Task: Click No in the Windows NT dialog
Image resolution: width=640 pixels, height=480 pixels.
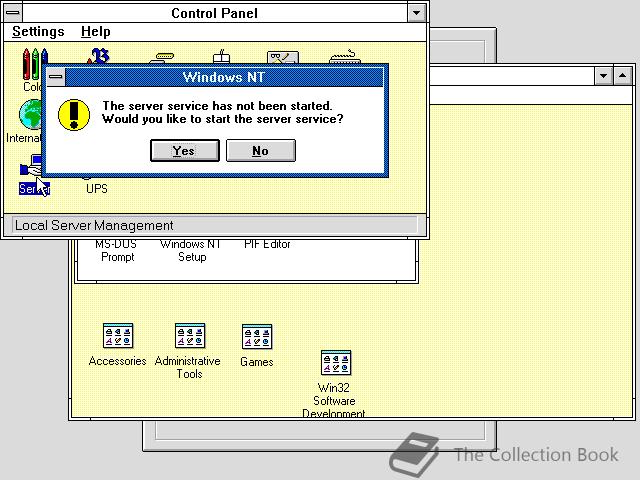Action: [x=260, y=151]
